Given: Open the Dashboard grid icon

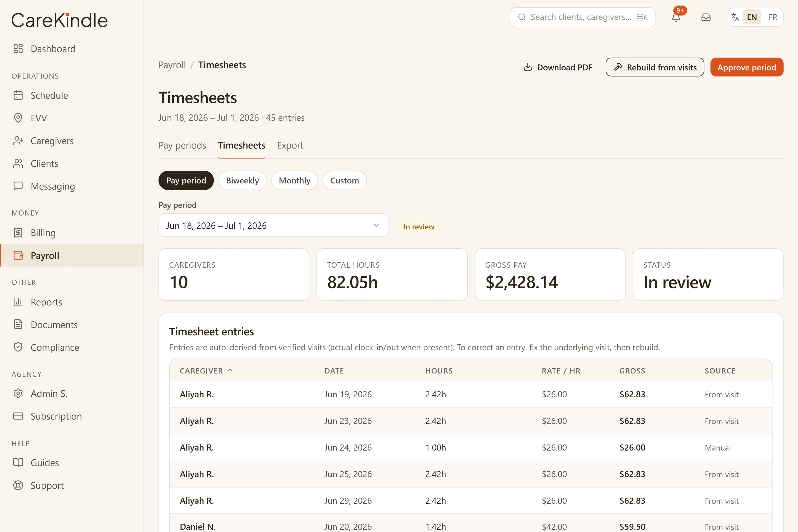Looking at the screenshot, I should [18, 49].
